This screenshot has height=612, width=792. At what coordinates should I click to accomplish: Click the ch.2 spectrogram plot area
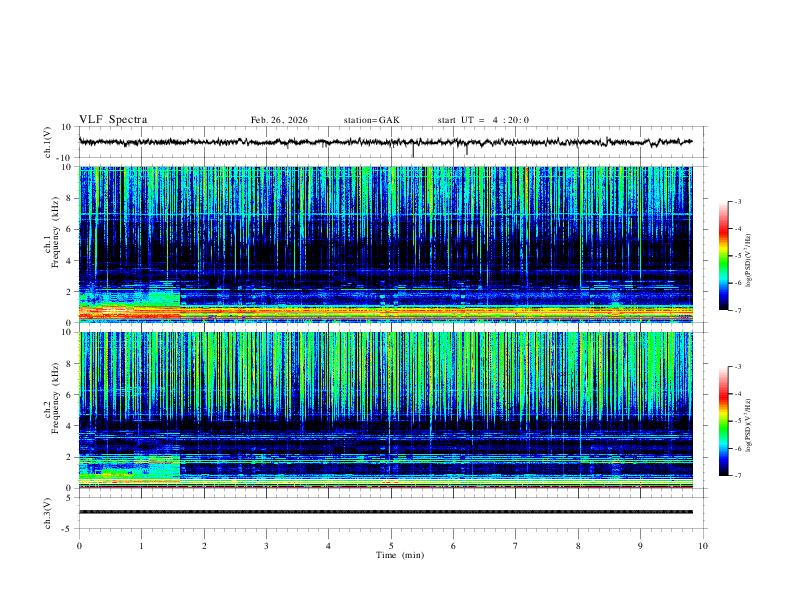tap(386, 410)
